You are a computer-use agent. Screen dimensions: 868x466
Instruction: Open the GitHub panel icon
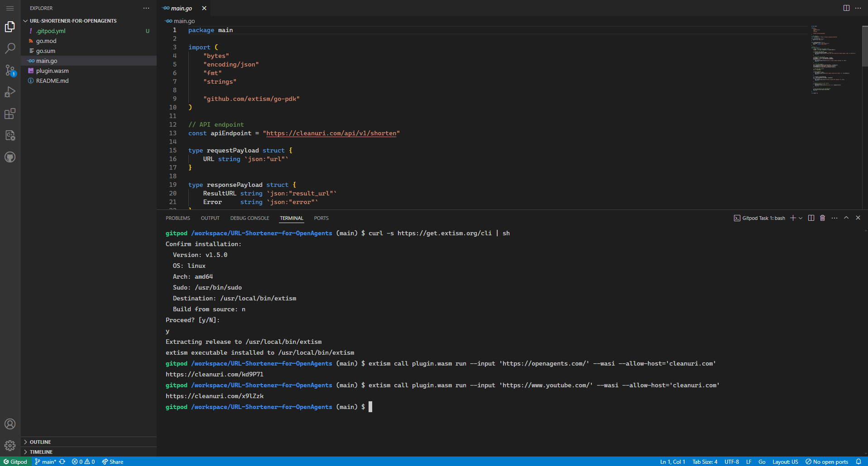click(x=10, y=157)
